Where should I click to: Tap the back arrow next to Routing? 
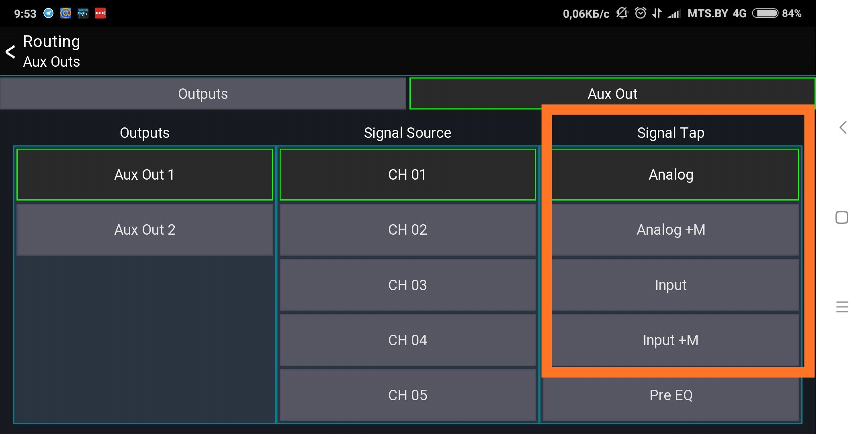point(10,51)
